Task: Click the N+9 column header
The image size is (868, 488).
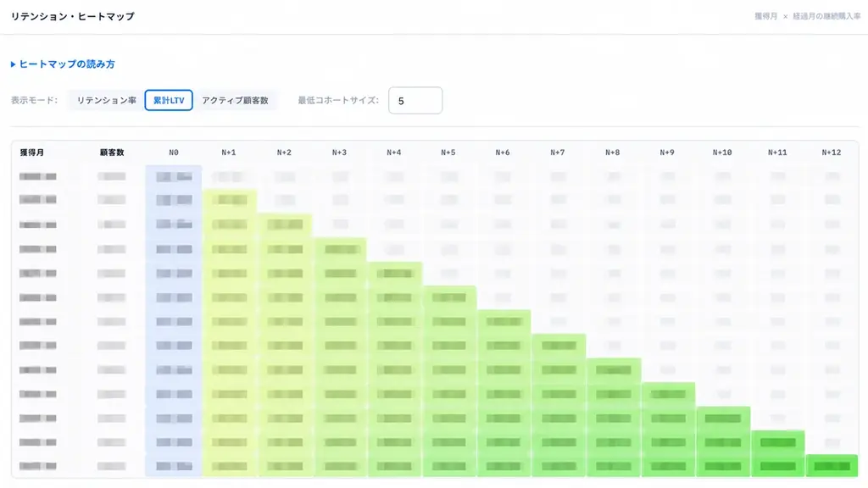Action: [667, 152]
